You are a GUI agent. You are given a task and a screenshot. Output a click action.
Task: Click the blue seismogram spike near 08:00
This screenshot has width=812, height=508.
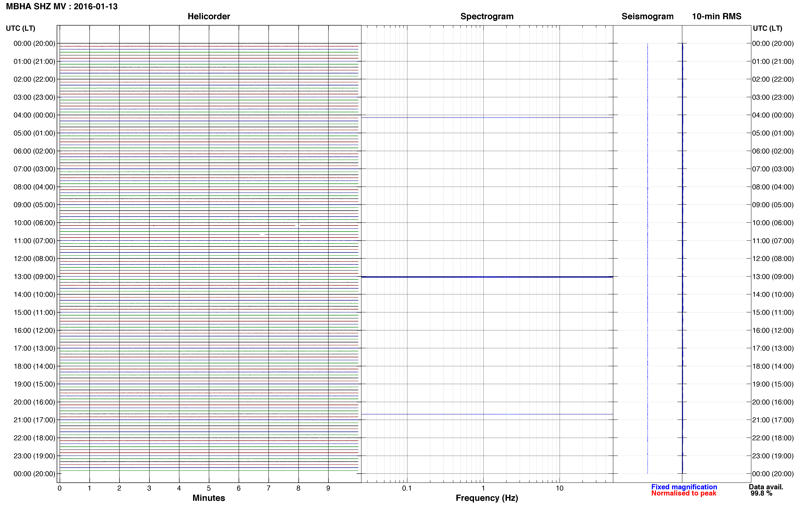pos(648,188)
